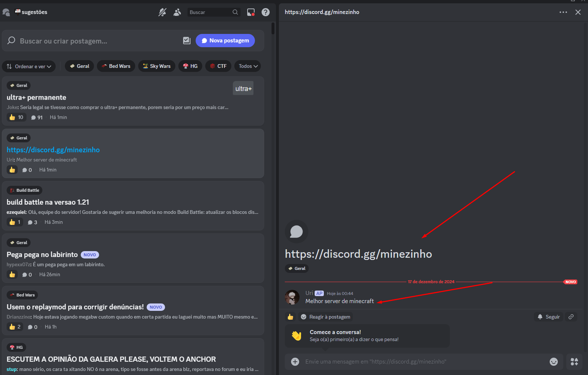Click the Bed Wars tag on the replaymod post
The image size is (588, 375).
click(x=22, y=295)
